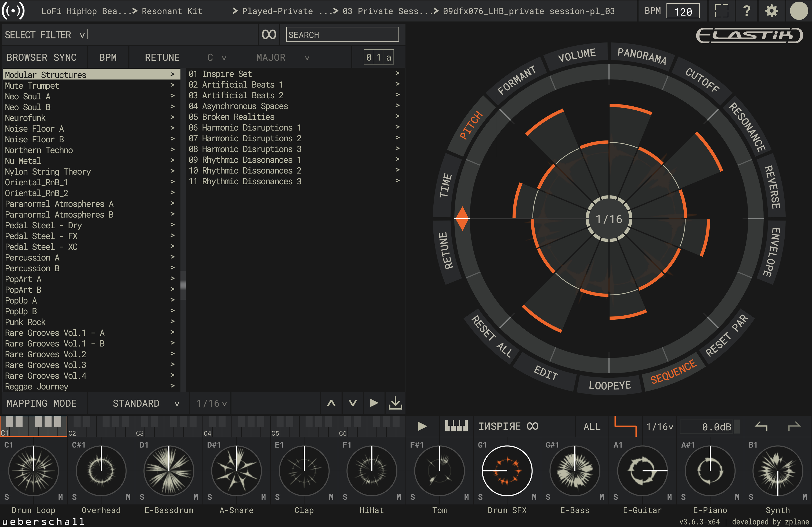
Task: Click the undo arrow icon
Action: pos(761,426)
